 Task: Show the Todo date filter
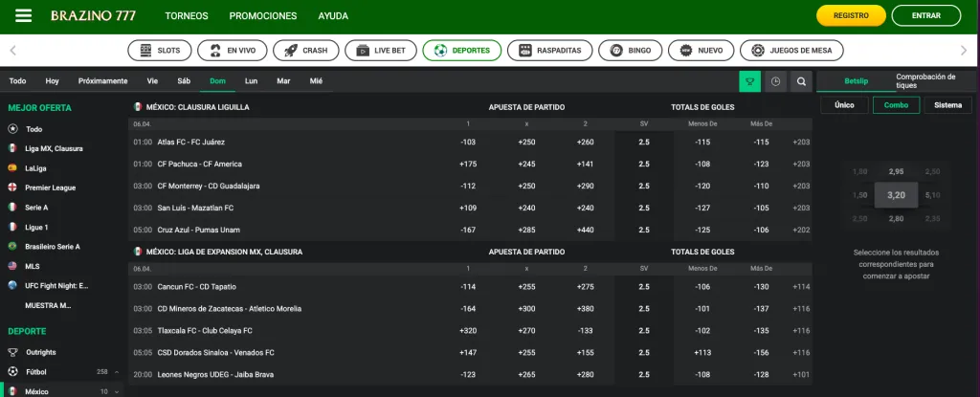(17, 81)
